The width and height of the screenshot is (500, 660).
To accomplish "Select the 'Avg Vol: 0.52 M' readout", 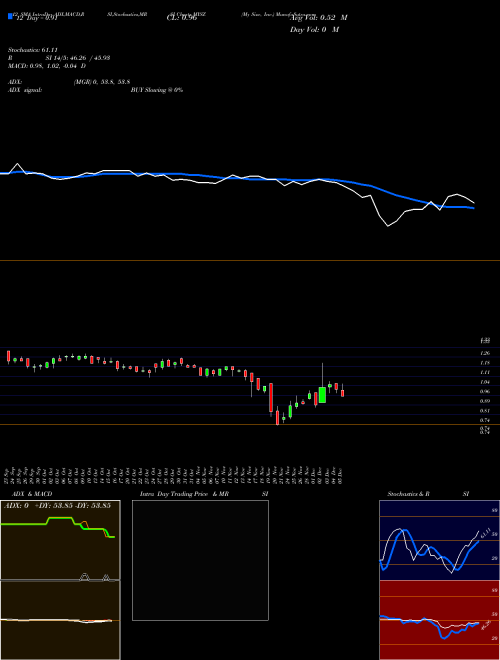I will (319, 18).
